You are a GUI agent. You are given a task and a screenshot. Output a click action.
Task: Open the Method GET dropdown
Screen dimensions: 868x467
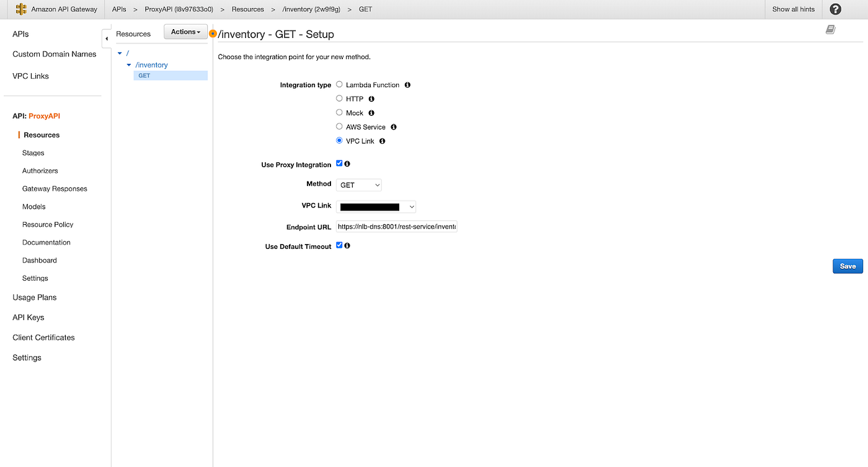point(359,185)
